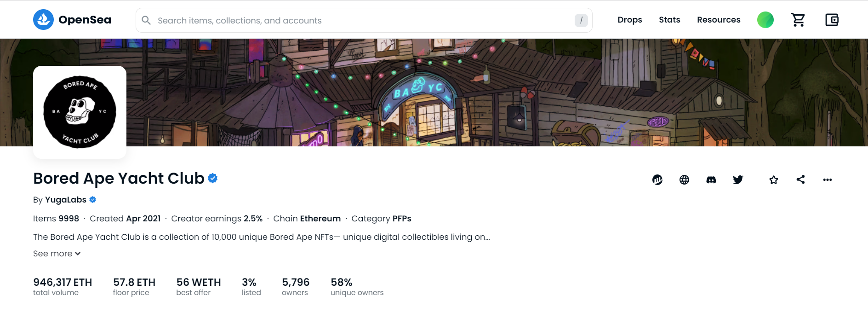Open the shopping cart

point(798,20)
